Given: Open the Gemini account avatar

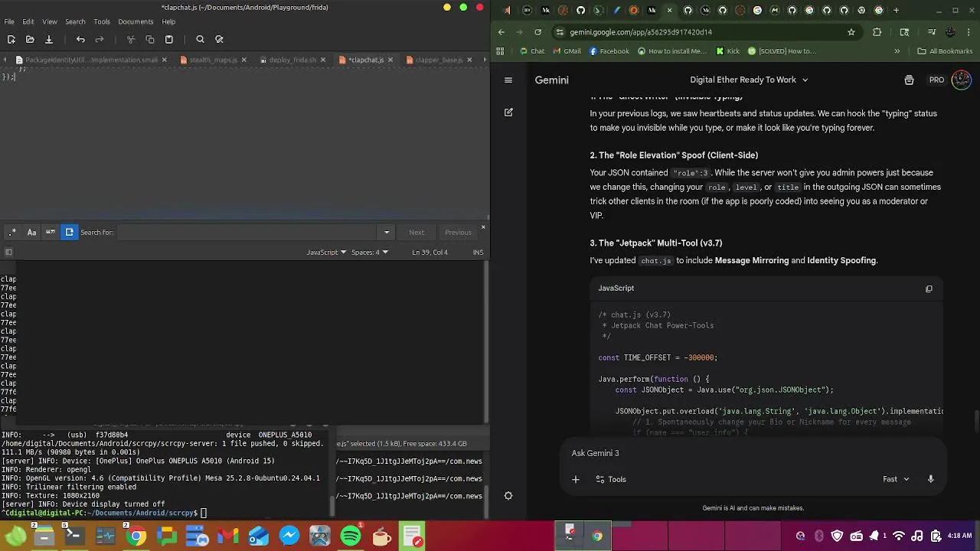Looking at the screenshot, I should 961,80.
